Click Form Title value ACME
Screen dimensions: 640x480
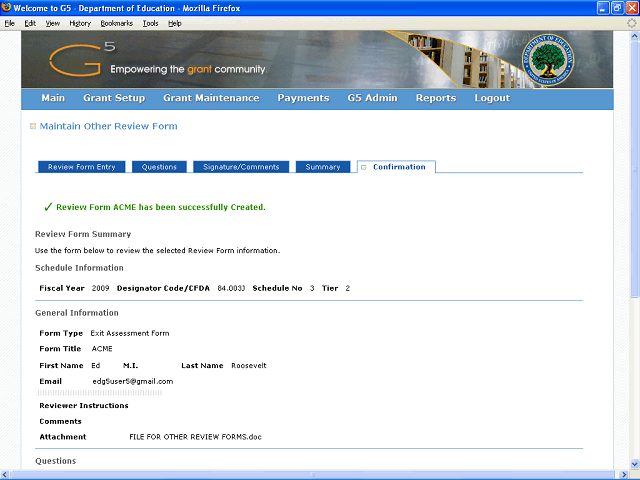click(x=102, y=349)
